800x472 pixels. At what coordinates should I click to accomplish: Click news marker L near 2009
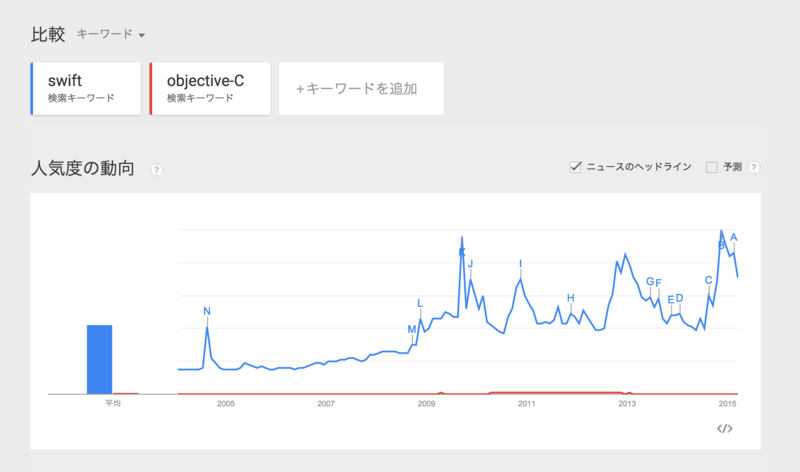[420, 303]
